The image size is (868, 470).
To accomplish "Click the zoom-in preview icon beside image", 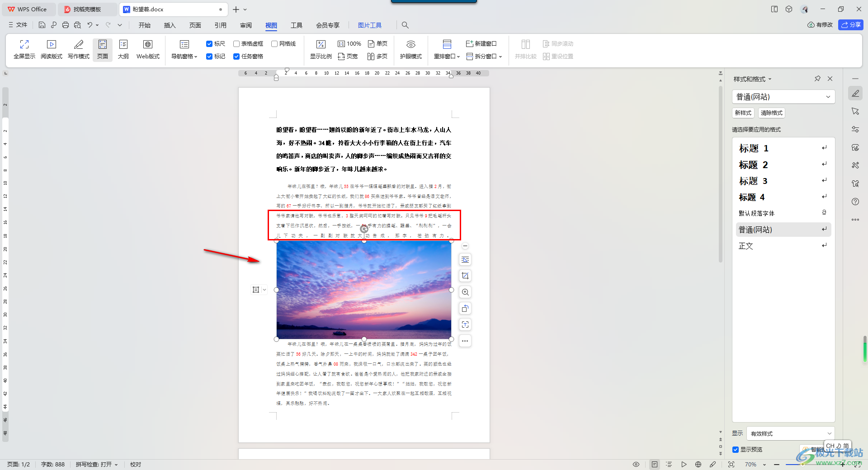I will tap(465, 292).
